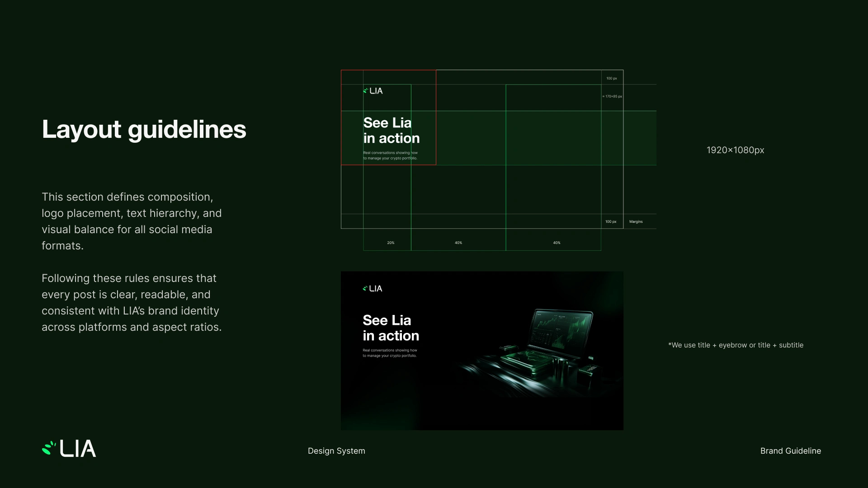The width and height of the screenshot is (868, 488).
Task: Click the LIA logo in grid diagram
Action: (x=373, y=91)
